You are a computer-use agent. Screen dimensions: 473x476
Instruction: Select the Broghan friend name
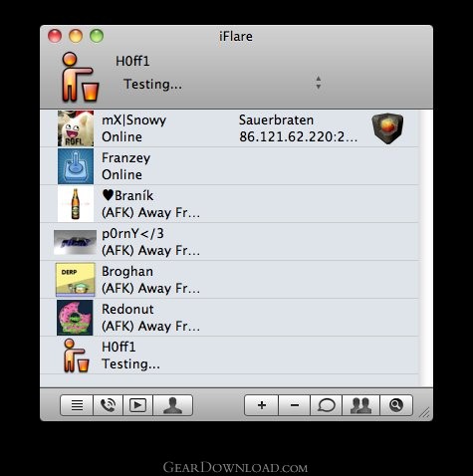[127, 272]
